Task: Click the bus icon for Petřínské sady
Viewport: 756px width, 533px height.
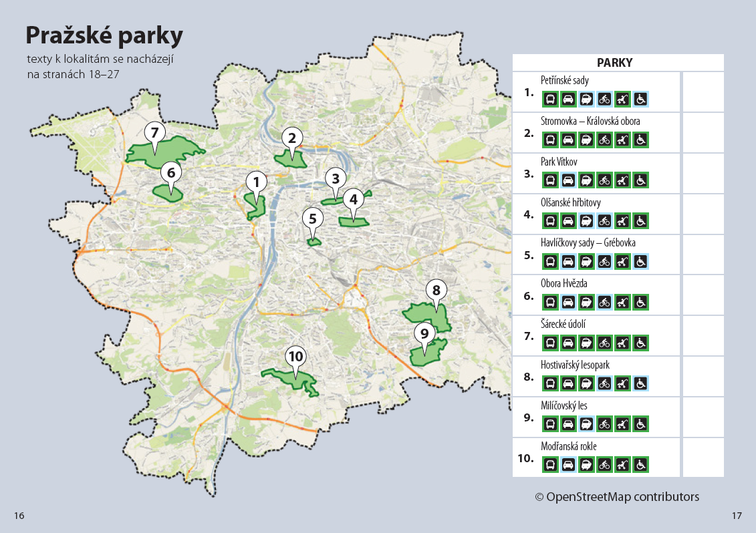Action: pyautogui.click(x=550, y=100)
